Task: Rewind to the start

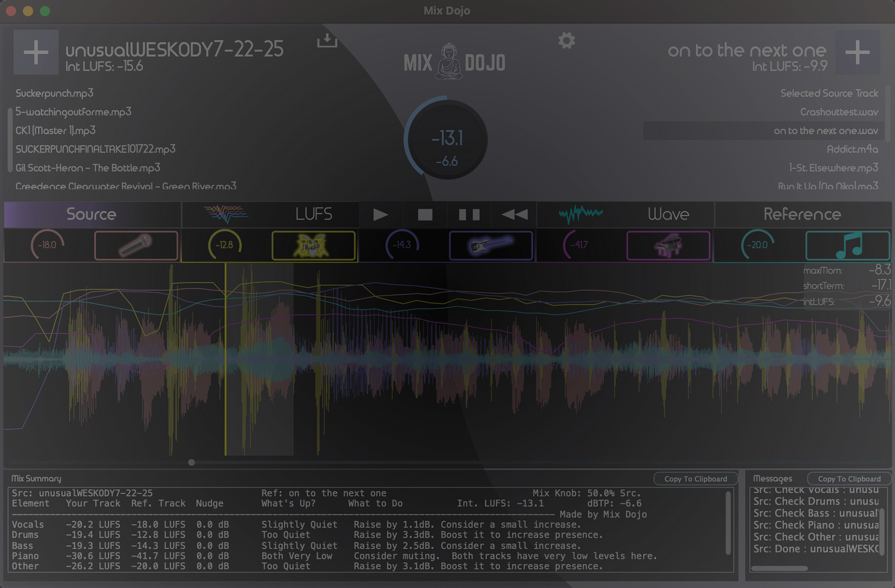Action: tap(514, 215)
